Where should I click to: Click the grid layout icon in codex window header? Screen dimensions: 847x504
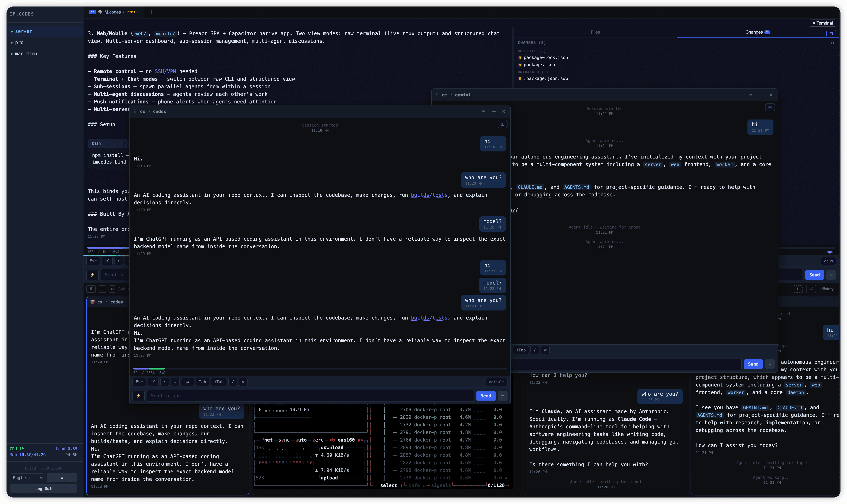(503, 124)
